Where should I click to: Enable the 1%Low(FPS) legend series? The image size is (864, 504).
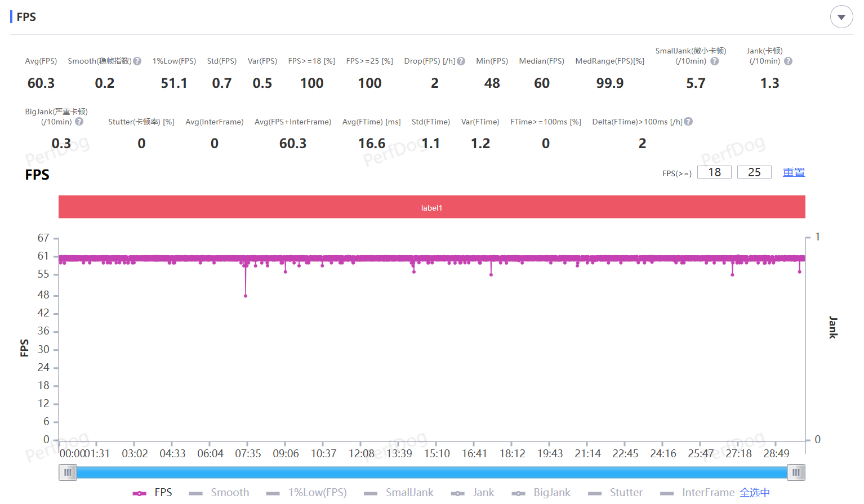[x=307, y=493]
